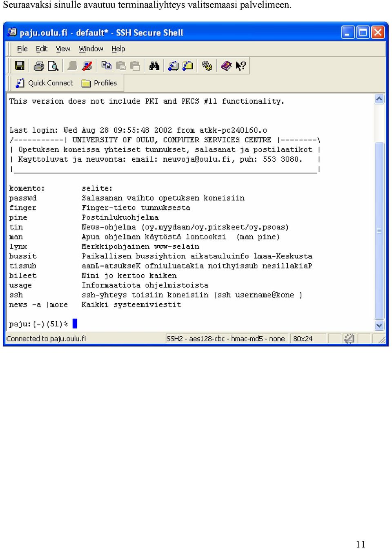
Task: Click the 'This version does not include PKI' line
Action: point(147,101)
